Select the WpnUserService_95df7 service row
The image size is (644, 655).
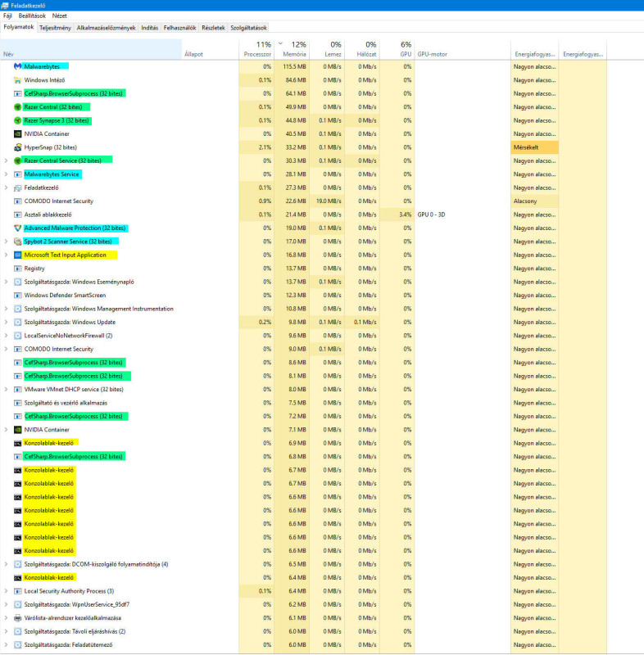point(303,604)
